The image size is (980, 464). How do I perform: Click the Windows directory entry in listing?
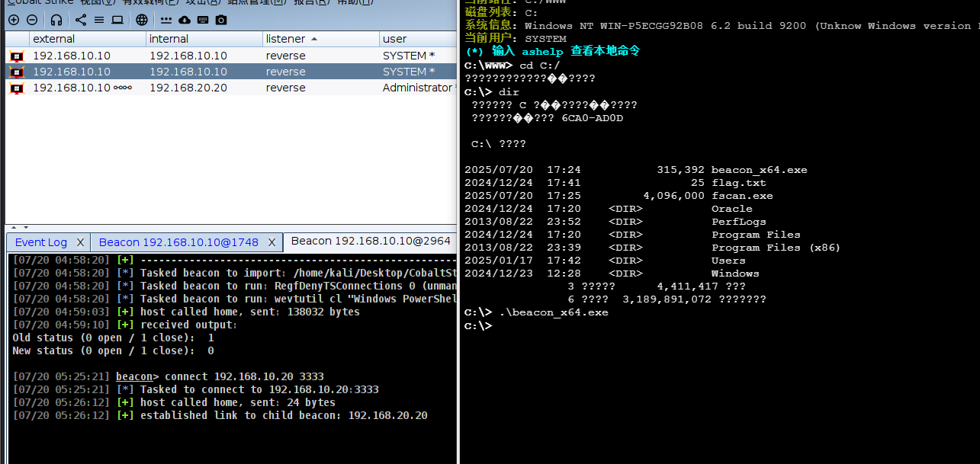coord(735,274)
